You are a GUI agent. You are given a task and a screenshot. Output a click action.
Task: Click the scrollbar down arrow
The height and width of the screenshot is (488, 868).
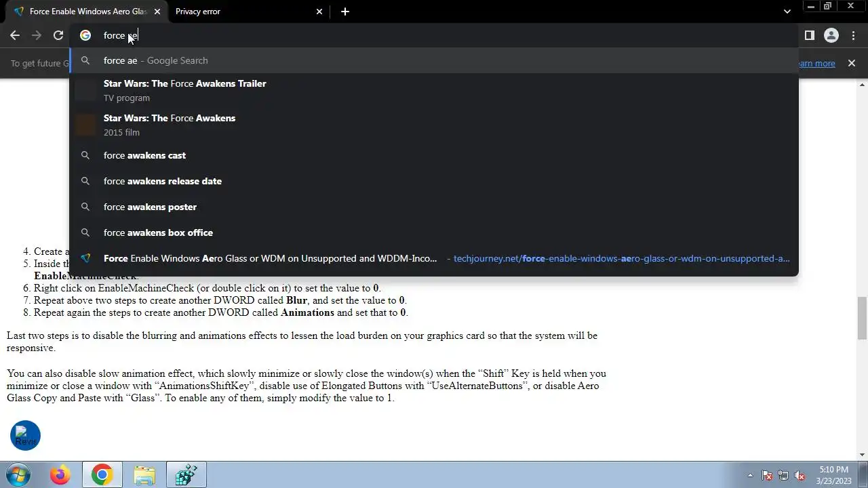pyautogui.click(x=862, y=455)
